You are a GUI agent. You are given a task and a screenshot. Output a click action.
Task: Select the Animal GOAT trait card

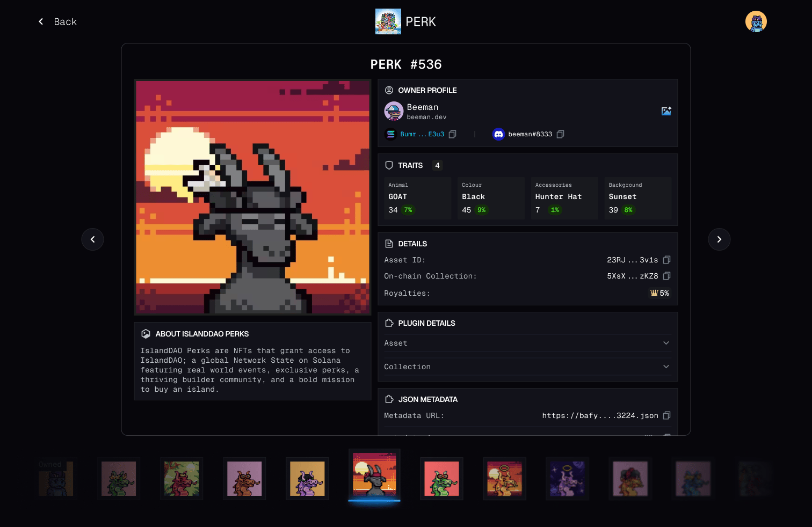(417, 198)
